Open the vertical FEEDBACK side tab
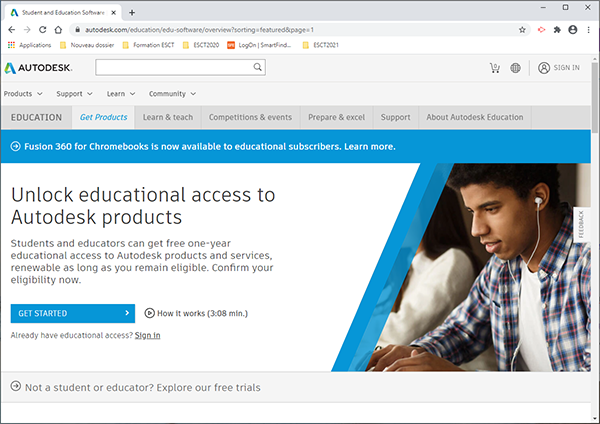The image size is (600, 424). click(x=581, y=224)
